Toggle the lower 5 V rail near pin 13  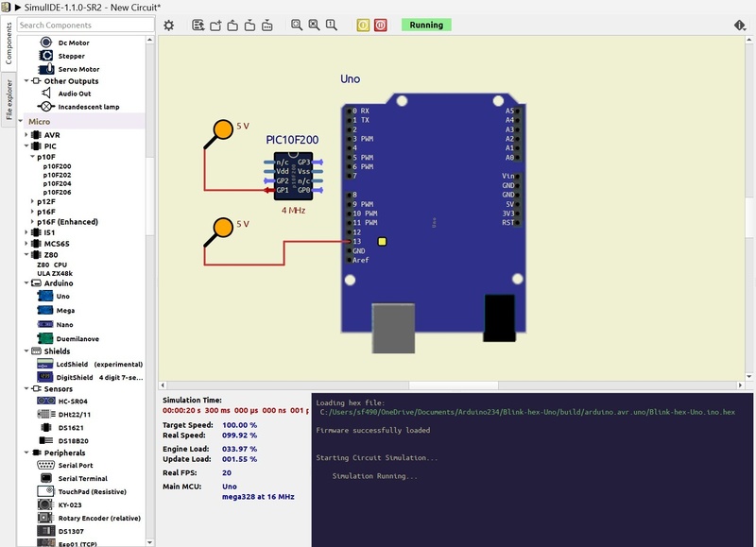click(x=223, y=228)
